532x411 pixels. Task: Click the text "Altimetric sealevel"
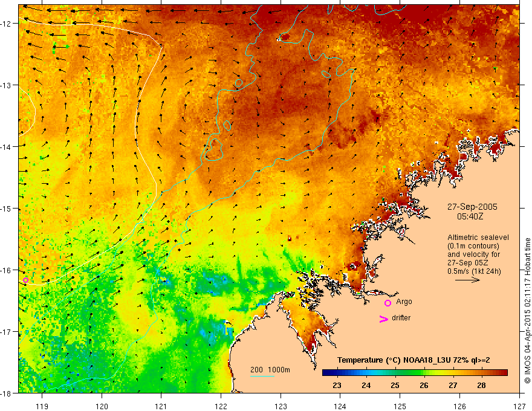pyautogui.click(x=478, y=238)
